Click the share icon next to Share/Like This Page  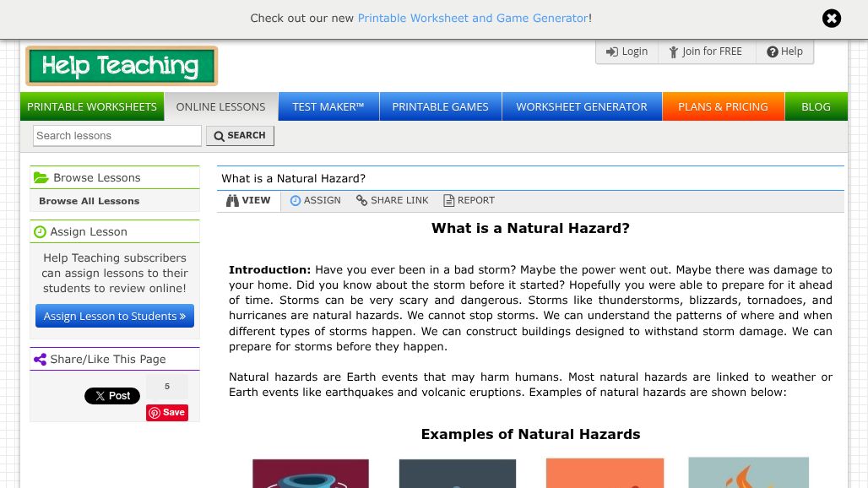[41, 359]
